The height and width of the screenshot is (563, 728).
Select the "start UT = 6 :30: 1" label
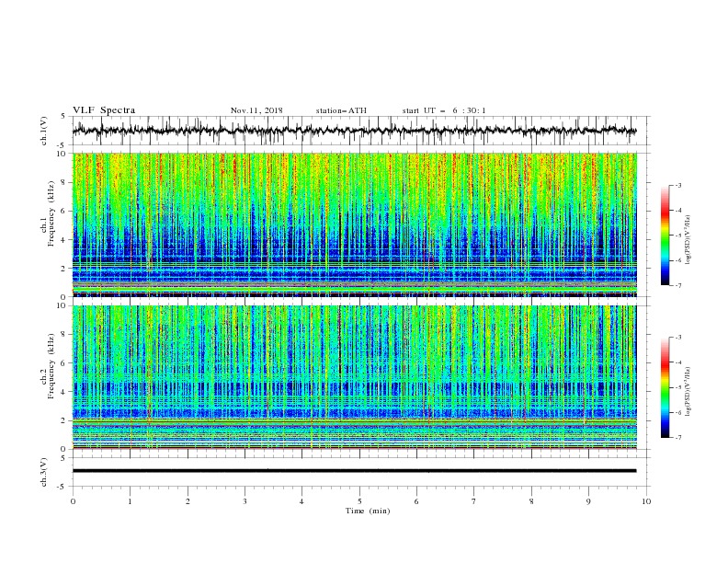pyautogui.click(x=444, y=110)
